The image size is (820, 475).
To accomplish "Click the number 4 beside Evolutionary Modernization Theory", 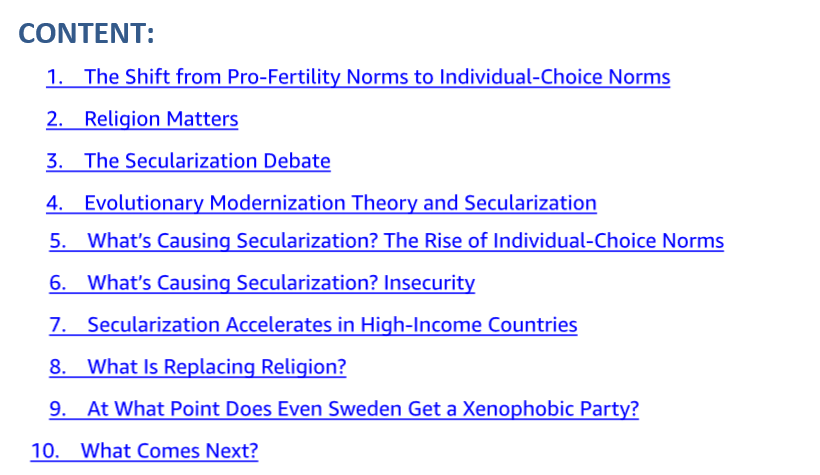I will 54,203.
